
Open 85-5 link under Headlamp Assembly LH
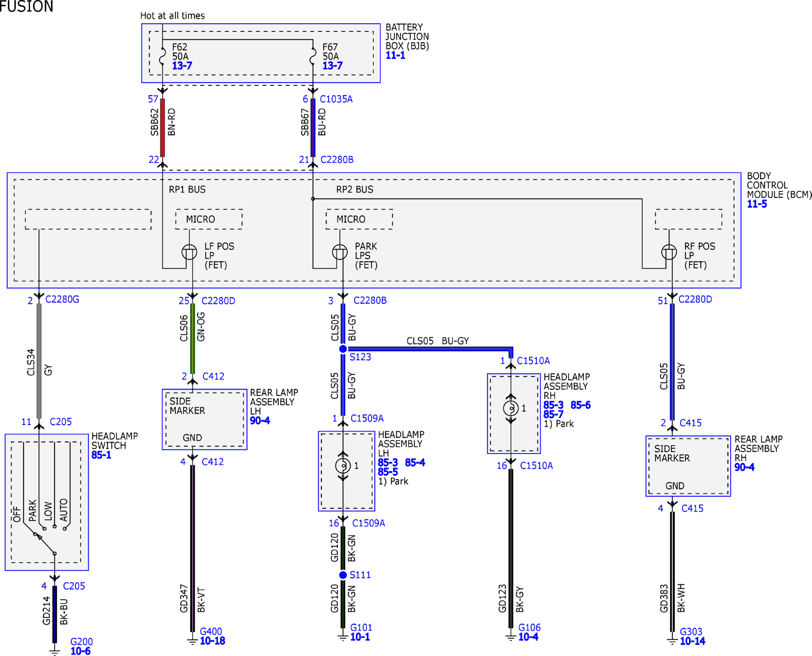[388, 472]
